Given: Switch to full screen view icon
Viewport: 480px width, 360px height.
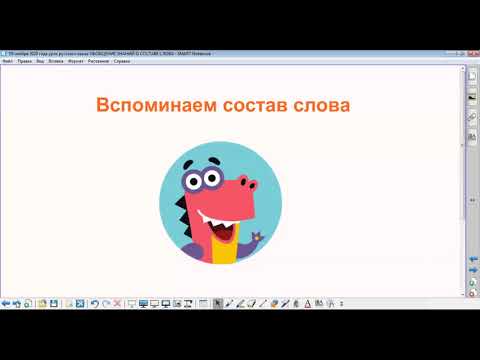Looking at the screenshot, I should 143,304.
